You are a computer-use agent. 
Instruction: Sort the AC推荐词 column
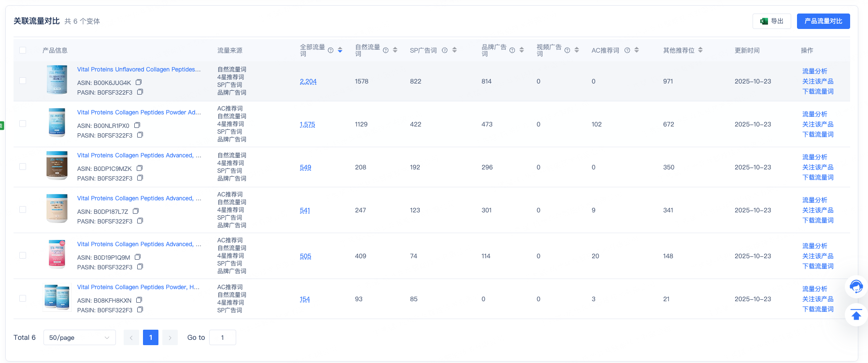pos(637,50)
